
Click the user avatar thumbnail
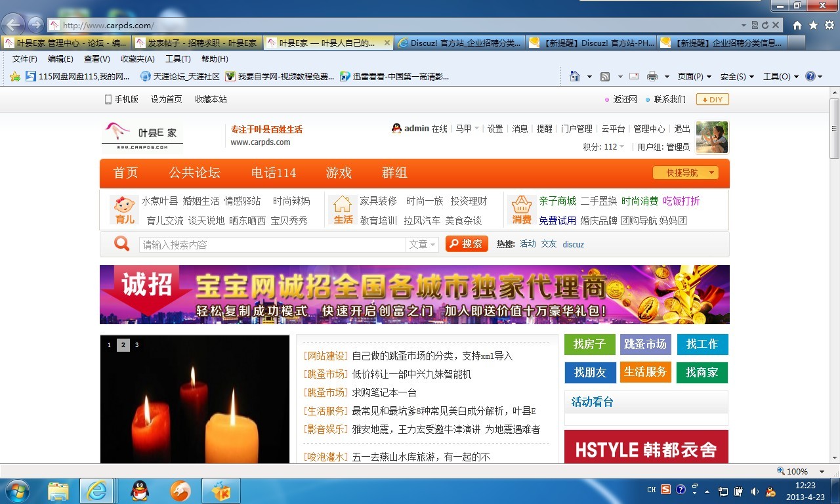[x=712, y=137]
